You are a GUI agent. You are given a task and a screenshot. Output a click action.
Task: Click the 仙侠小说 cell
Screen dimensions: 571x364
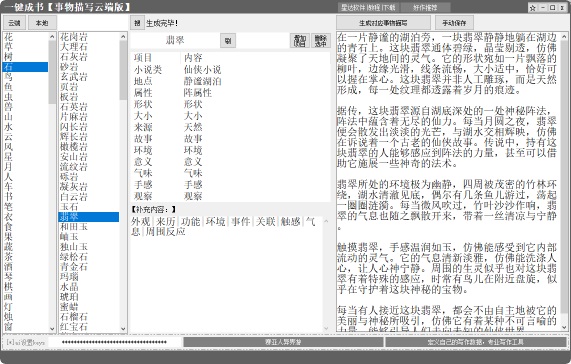pyautogui.click(x=202, y=70)
